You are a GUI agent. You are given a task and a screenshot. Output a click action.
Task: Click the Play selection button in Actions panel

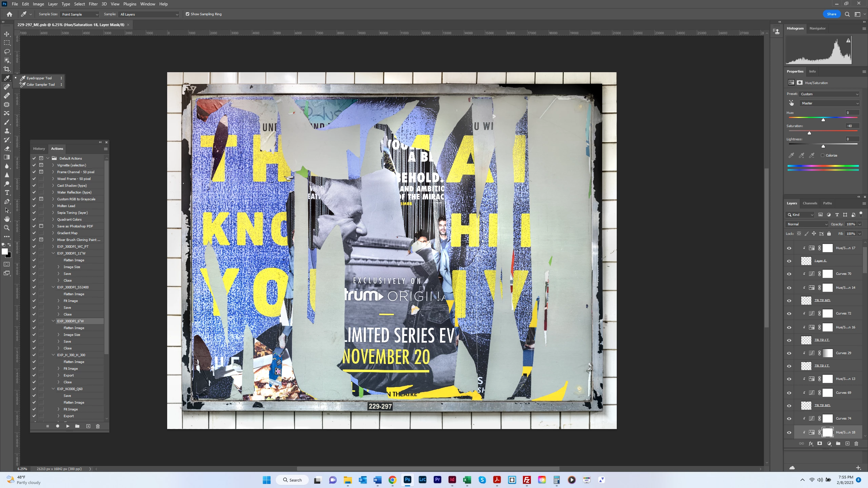[68, 426]
